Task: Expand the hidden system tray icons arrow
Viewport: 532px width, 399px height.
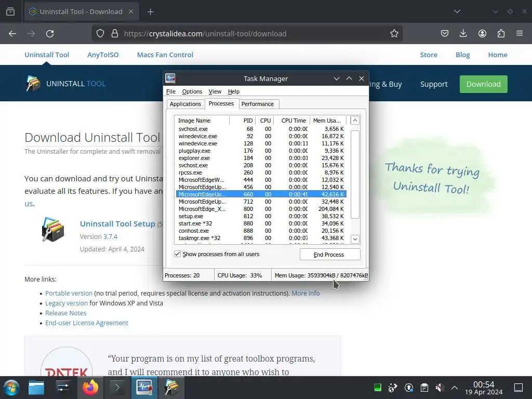Action: pos(455,388)
